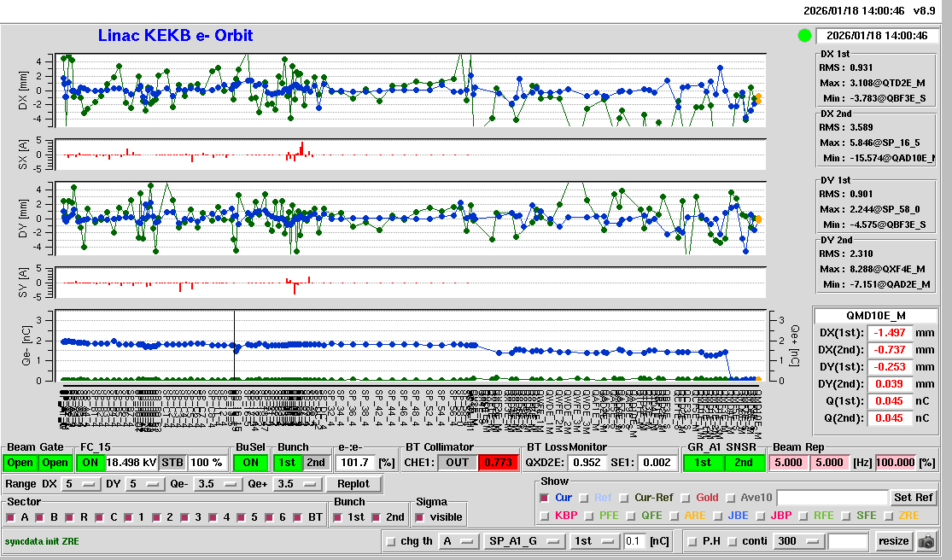Open the SP_A1_G monitor dropdown
The width and height of the screenshot is (952, 560).
[x=524, y=541]
